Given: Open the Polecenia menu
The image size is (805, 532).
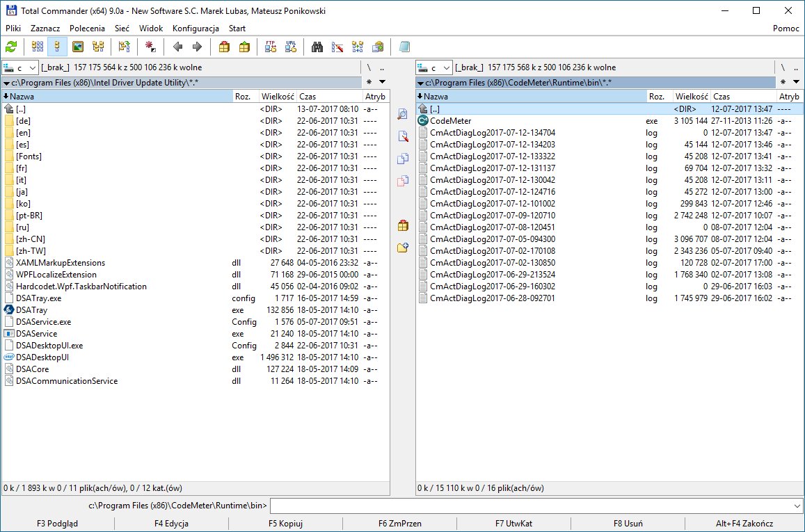Looking at the screenshot, I should coord(87,29).
